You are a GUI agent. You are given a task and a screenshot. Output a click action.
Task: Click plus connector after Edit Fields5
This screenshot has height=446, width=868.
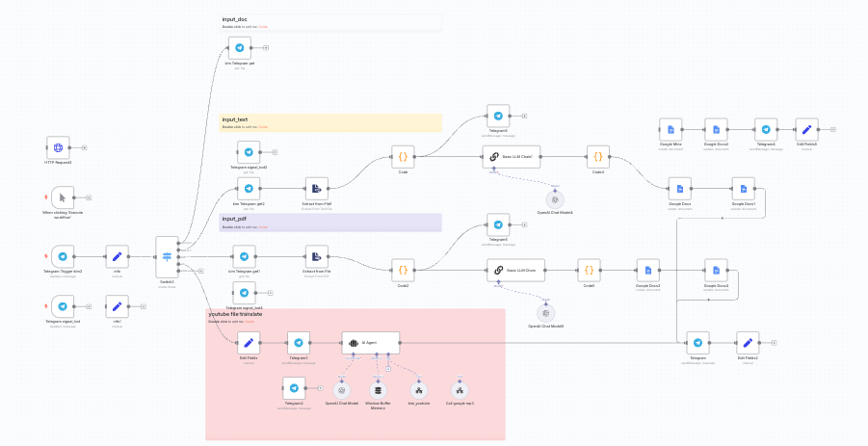click(x=833, y=130)
